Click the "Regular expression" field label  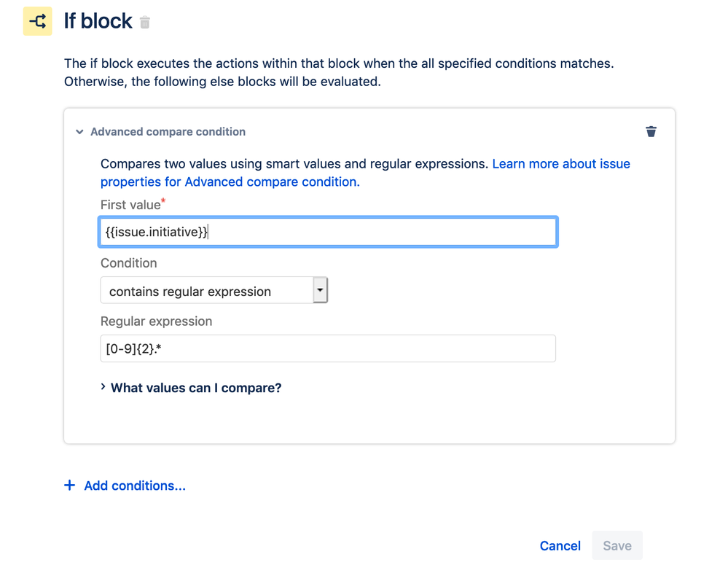pyautogui.click(x=156, y=321)
